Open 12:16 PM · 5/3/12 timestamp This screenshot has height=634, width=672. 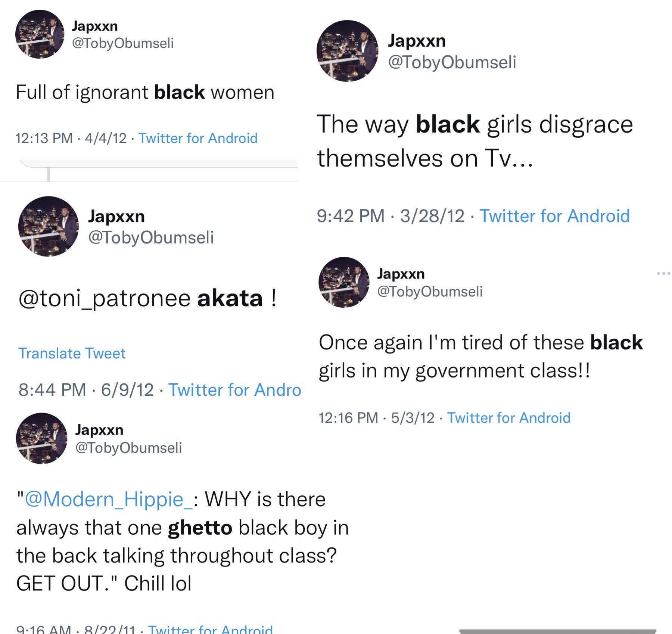click(376, 417)
